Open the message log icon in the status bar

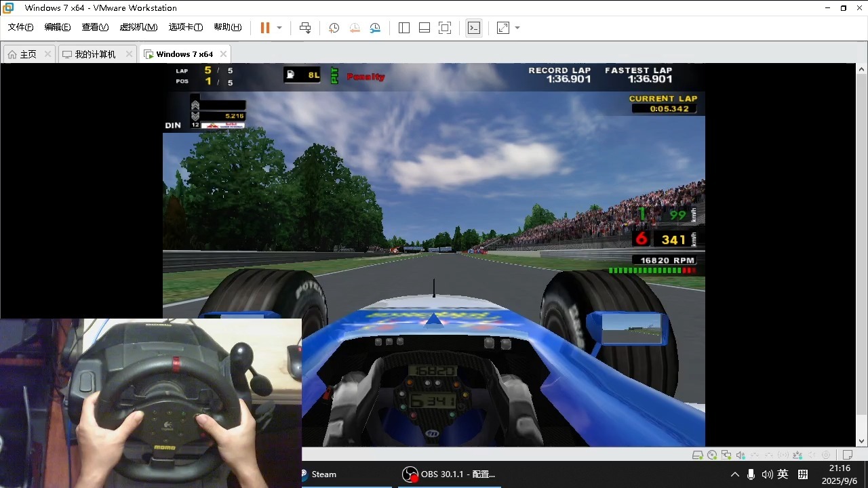click(x=848, y=455)
